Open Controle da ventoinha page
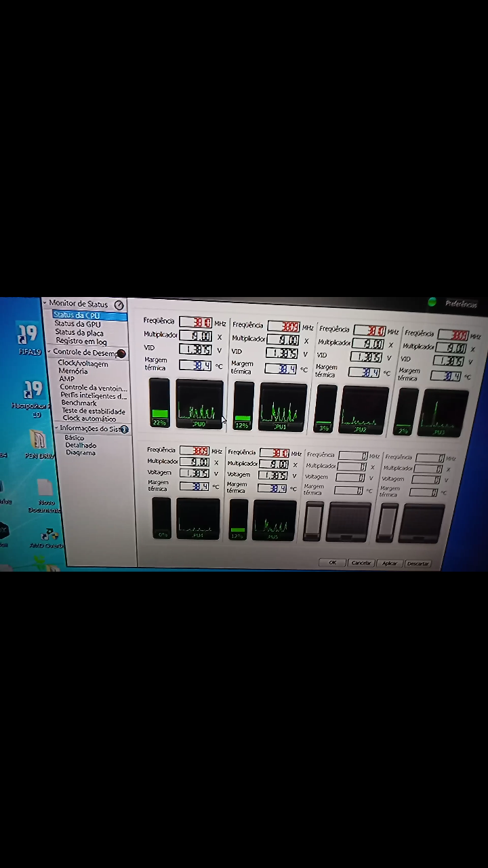Viewport: 488px width, 868px height. point(94,387)
